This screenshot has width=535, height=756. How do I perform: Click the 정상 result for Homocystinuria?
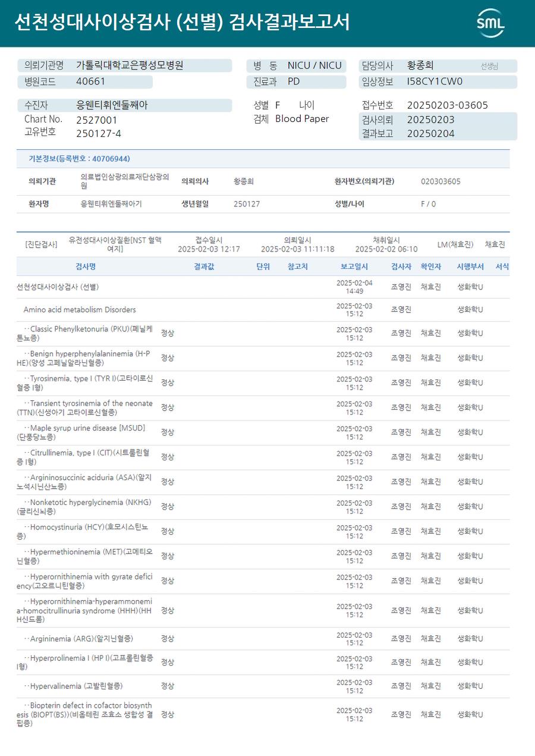[168, 531]
